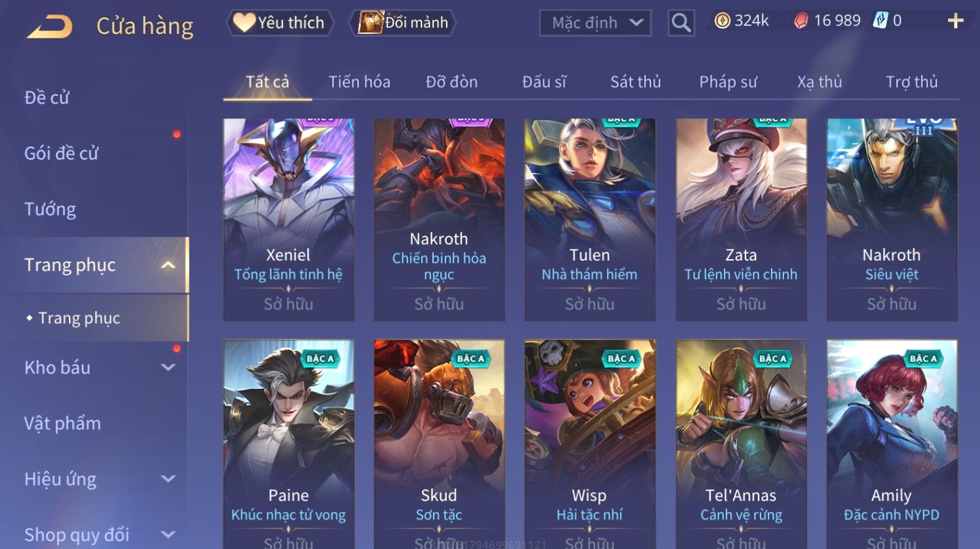Click the golden back arrow icon
This screenshot has width=980, height=549.
49,27
